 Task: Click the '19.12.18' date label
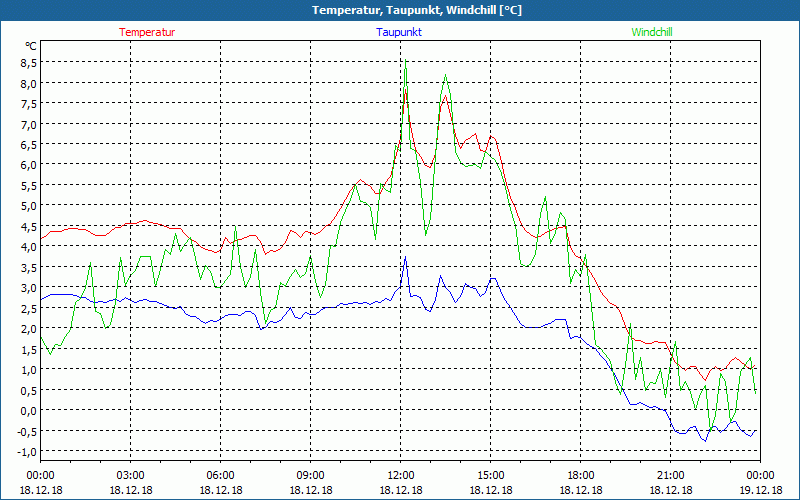[760, 490]
